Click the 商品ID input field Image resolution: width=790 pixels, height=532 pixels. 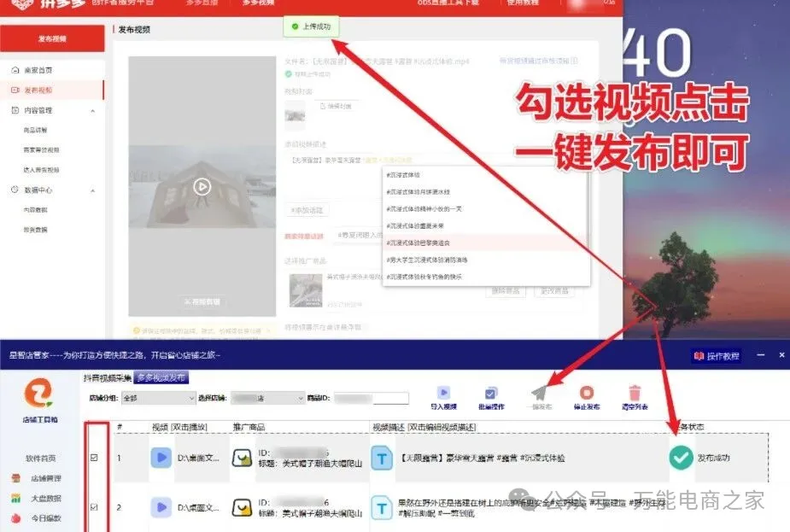click(x=371, y=398)
